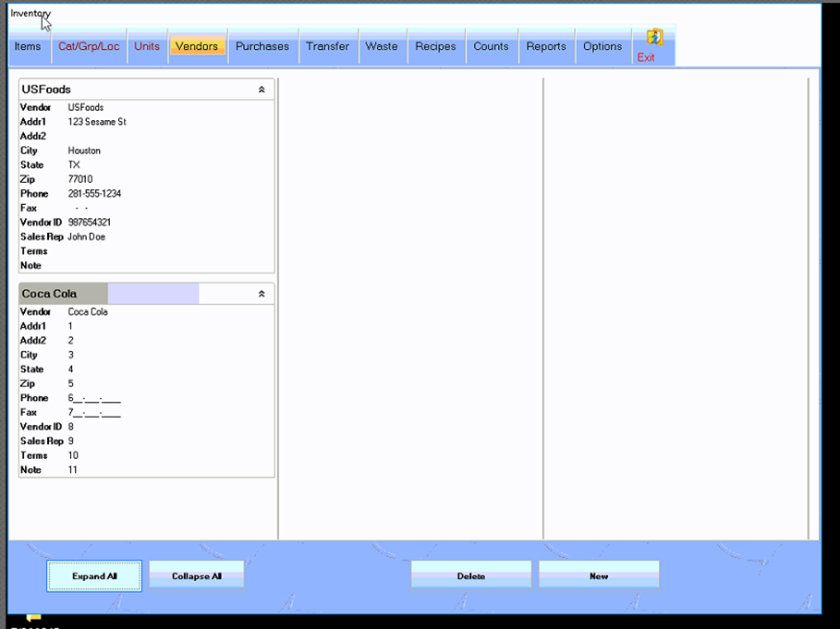Open the Transfer tab

(x=328, y=46)
